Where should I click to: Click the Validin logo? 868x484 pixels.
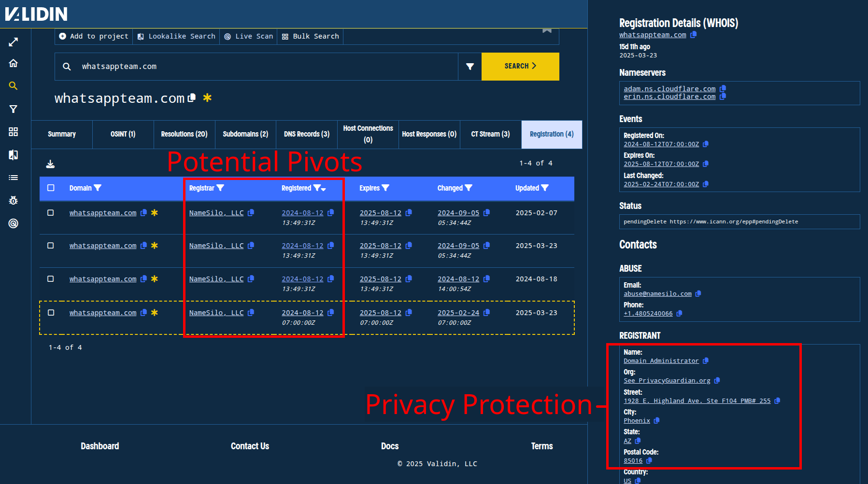(x=36, y=14)
